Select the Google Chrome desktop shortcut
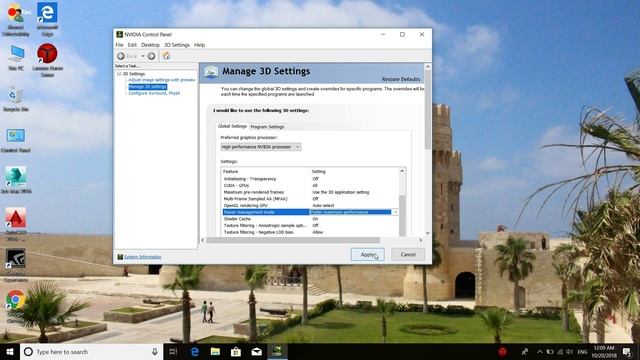This screenshot has width=640, height=360. pos(16,306)
